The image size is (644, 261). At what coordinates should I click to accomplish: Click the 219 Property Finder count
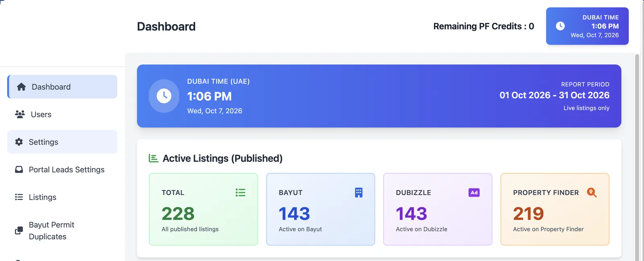[528, 213]
